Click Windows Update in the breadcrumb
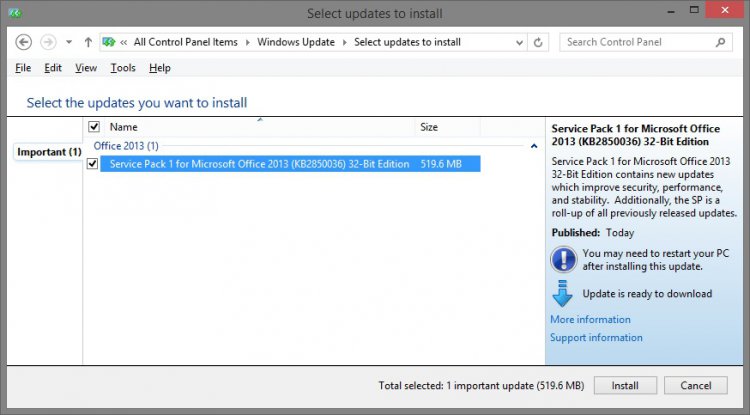Image resolution: width=750 pixels, height=415 pixels. coord(296,42)
